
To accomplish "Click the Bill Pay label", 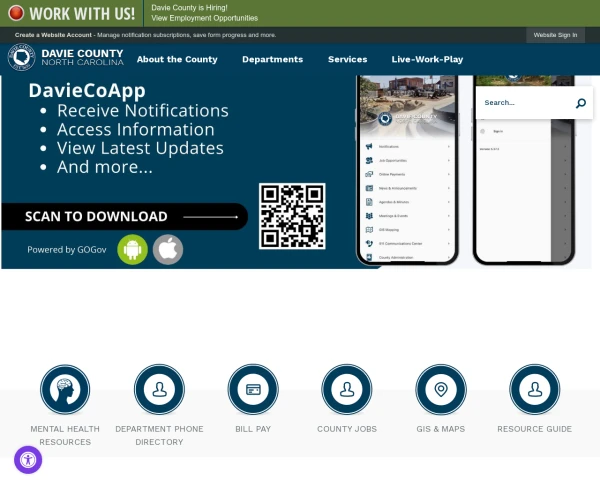I will 253,429.
